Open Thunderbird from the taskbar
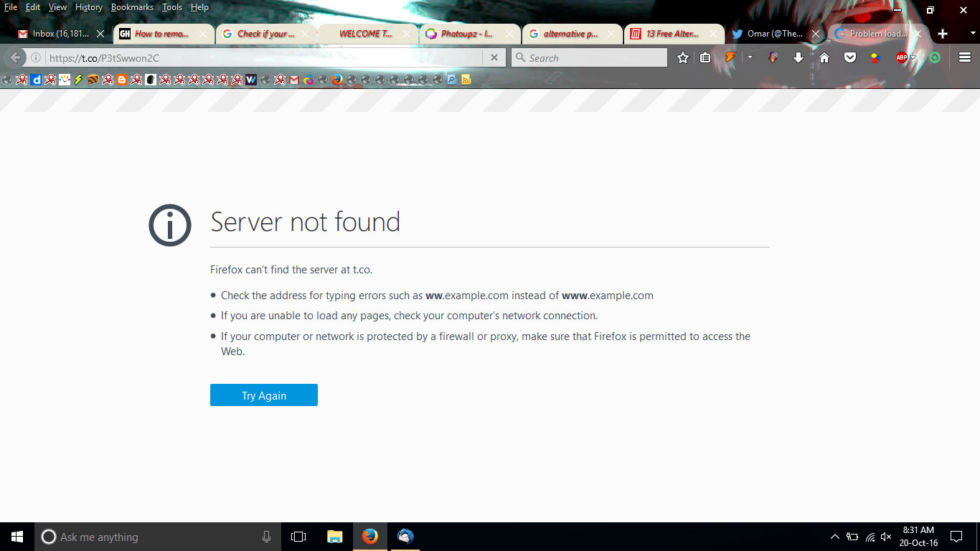This screenshot has width=980, height=551. [405, 536]
